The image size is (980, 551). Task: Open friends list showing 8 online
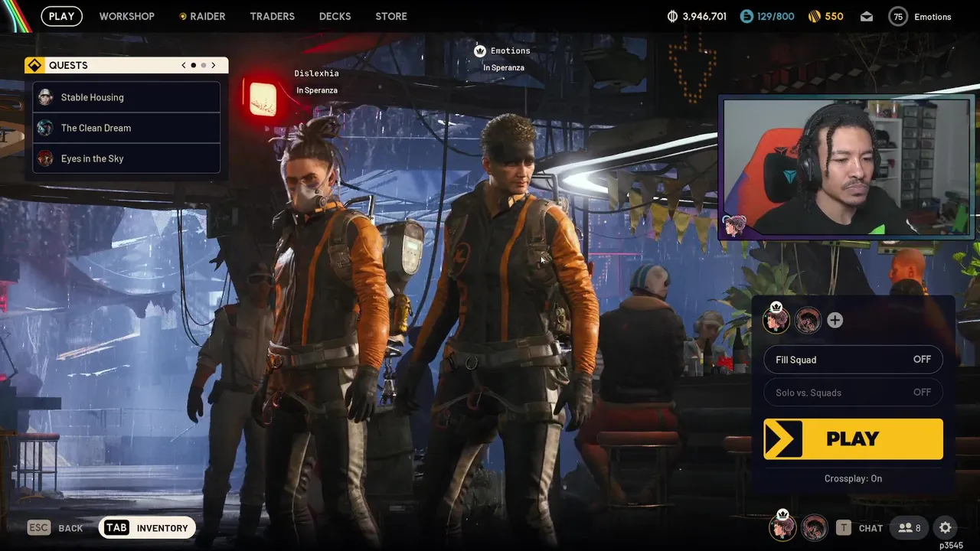(x=910, y=528)
